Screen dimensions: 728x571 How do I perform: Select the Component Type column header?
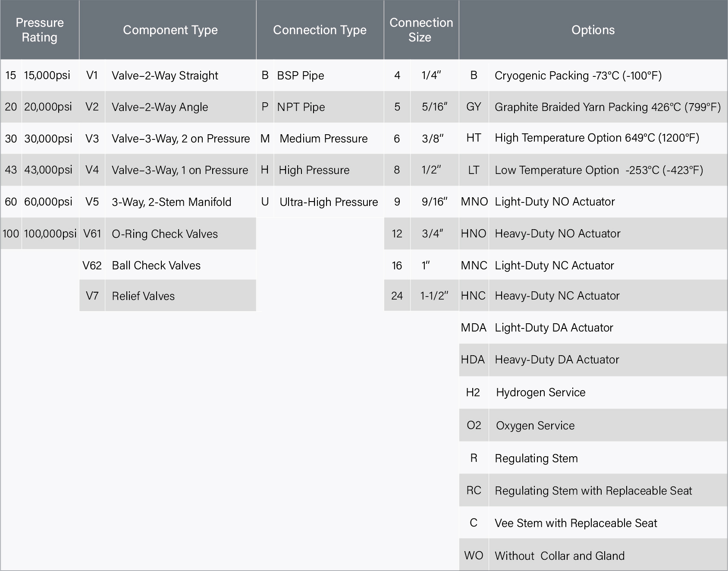170,30
